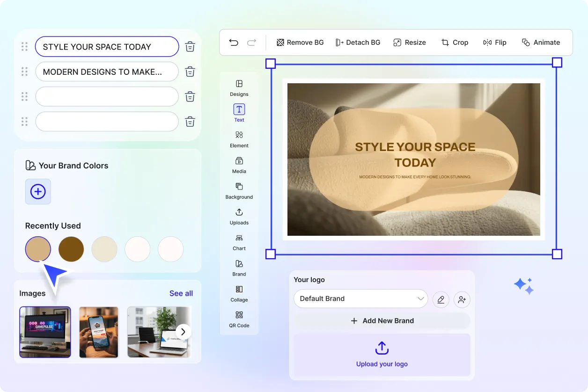588x392 pixels.
Task: Click the QR Code sidebar icon
Action: point(239,319)
